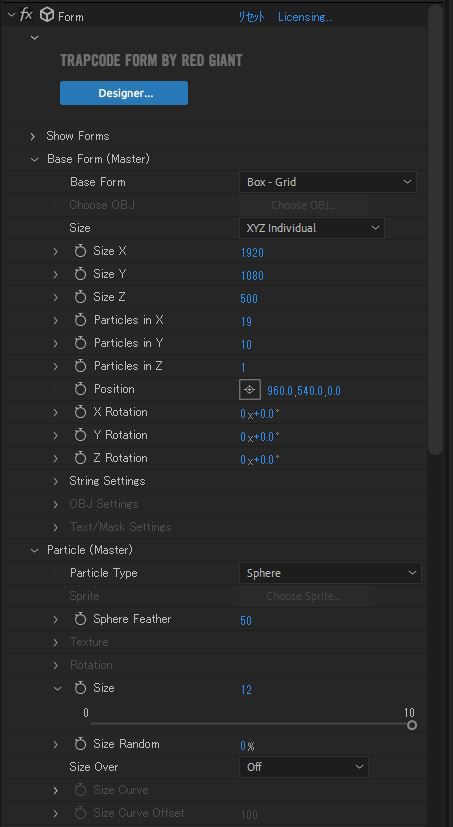Click the Z Rotation value
The height and width of the screenshot is (827, 453).
[x=260, y=460]
